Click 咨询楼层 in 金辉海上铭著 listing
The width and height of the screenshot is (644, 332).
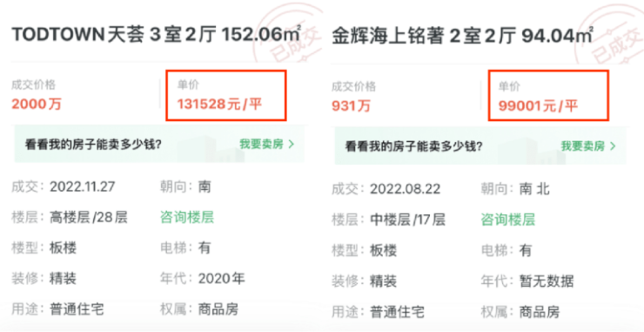click(x=508, y=220)
